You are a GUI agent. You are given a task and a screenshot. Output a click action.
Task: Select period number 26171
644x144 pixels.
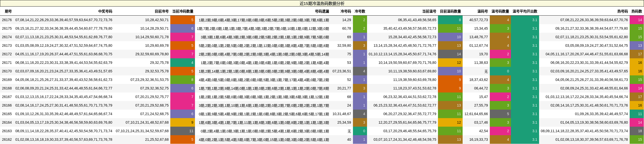pos(7,63)
